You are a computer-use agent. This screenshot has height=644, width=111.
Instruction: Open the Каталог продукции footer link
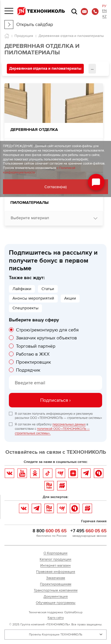tap(55, 559)
